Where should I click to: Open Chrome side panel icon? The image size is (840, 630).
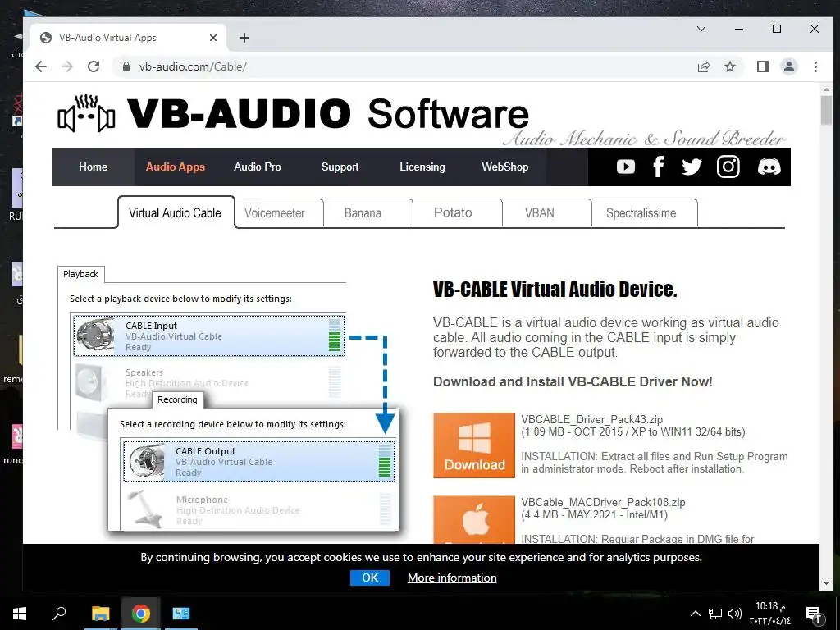click(x=762, y=66)
